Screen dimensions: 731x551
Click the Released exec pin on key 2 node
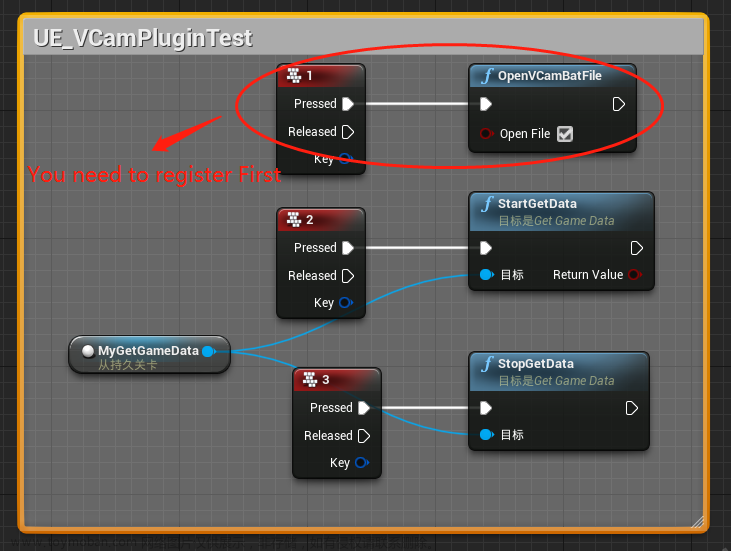pos(348,276)
